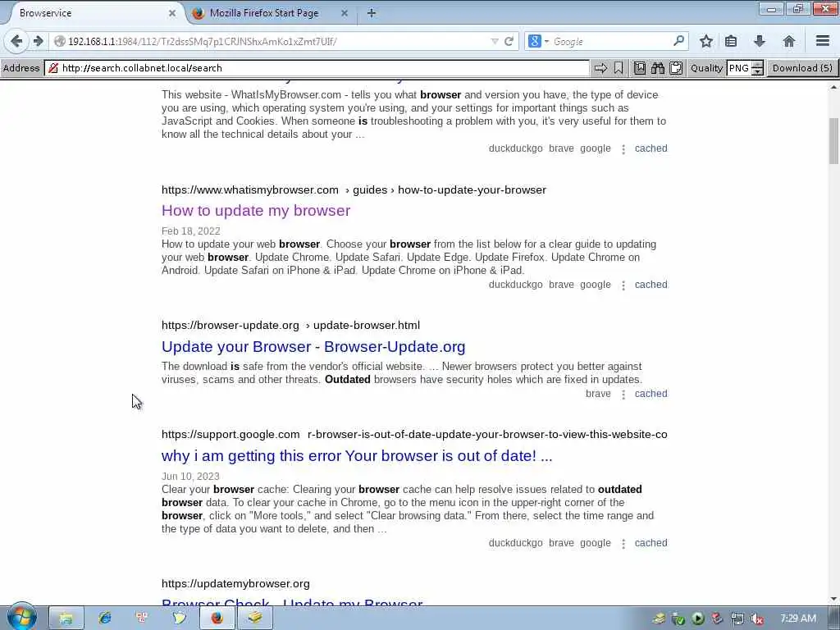Open the Windows Start orb

(22, 618)
